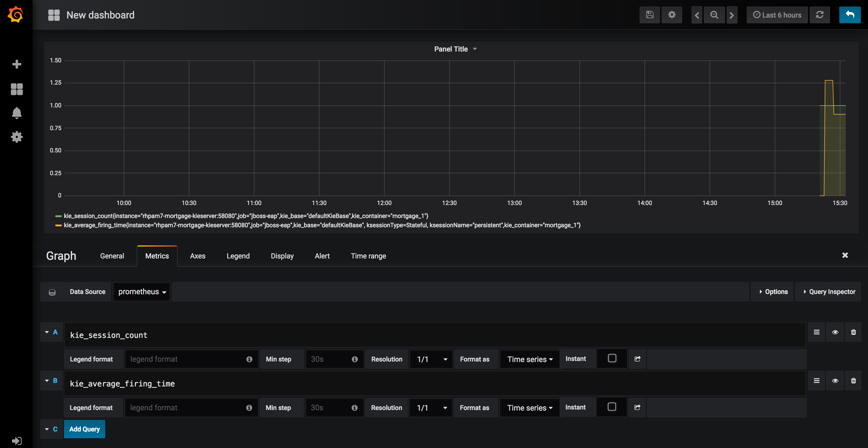
Task: Expand the Options panel section
Action: [x=773, y=292]
